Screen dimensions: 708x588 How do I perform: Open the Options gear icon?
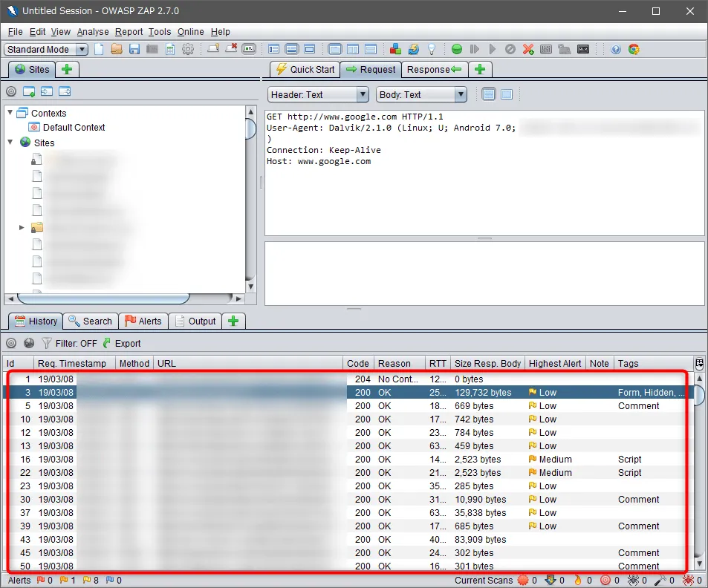(188, 50)
